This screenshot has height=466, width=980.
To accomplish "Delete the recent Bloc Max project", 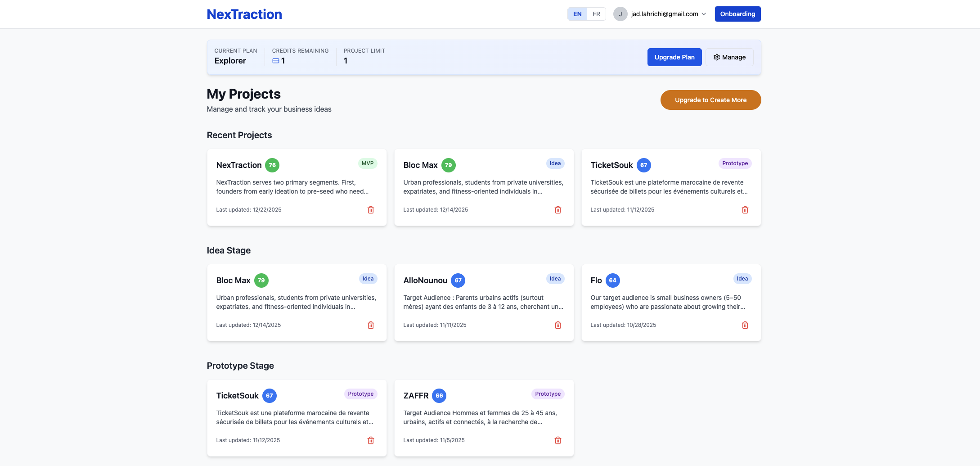I will (x=558, y=210).
